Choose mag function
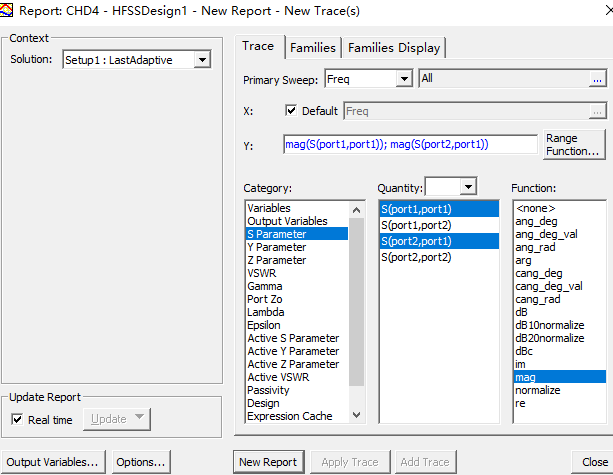Image resolution: width=613 pixels, height=475 pixels. pyautogui.click(x=560, y=377)
